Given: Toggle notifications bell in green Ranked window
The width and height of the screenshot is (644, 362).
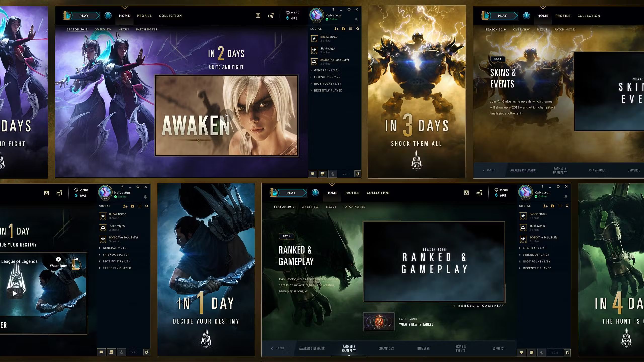Looking at the screenshot, I should [x=566, y=196].
